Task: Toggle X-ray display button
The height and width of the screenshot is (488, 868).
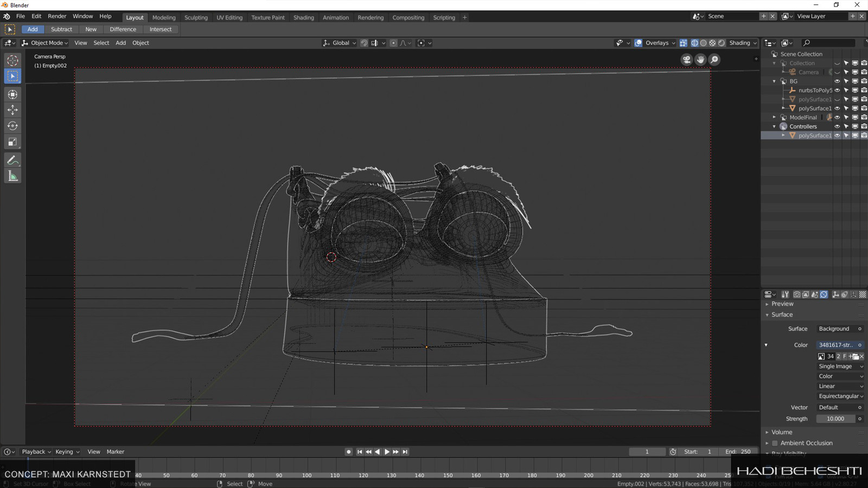Action: [x=684, y=43]
